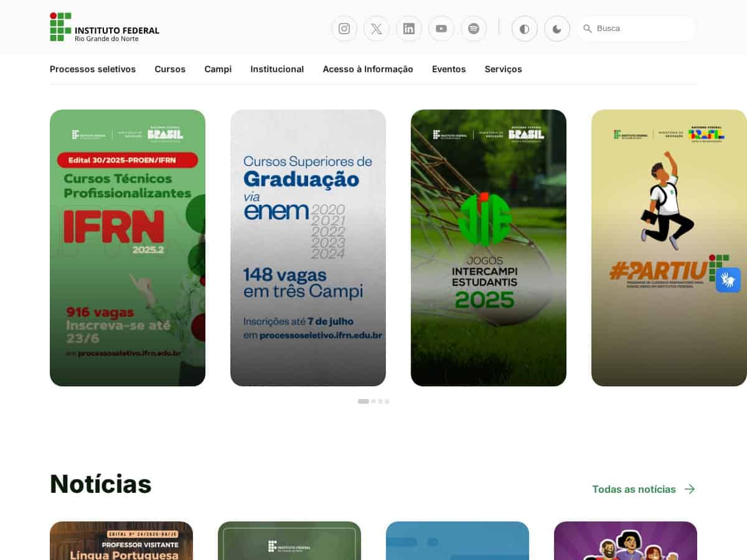Open the Spotify profile icon
747x560 pixels.
click(474, 29)
